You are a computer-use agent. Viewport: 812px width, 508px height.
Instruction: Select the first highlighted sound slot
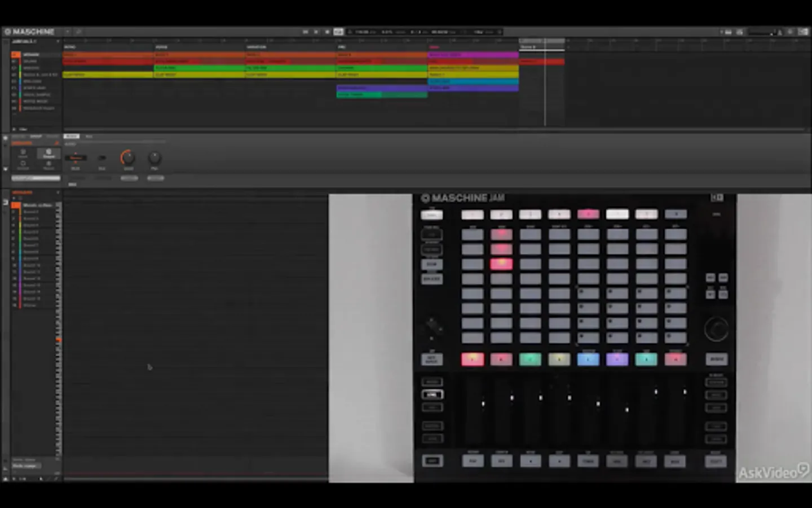coord(33,205)
